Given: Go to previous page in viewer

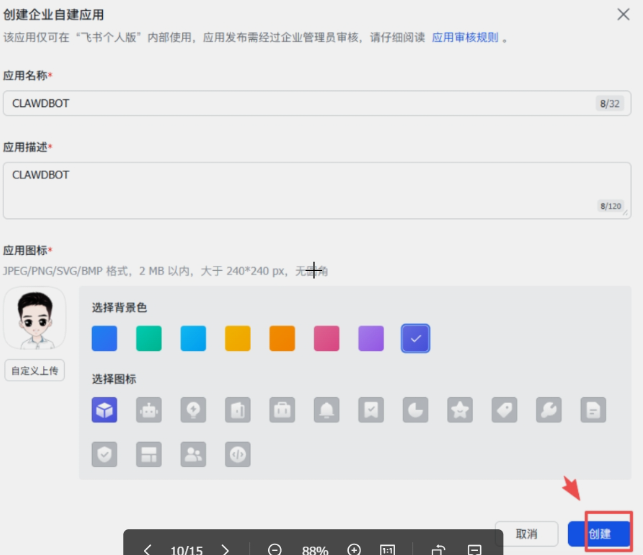Looking at the screenshot, I should click(x=148, y=550).
